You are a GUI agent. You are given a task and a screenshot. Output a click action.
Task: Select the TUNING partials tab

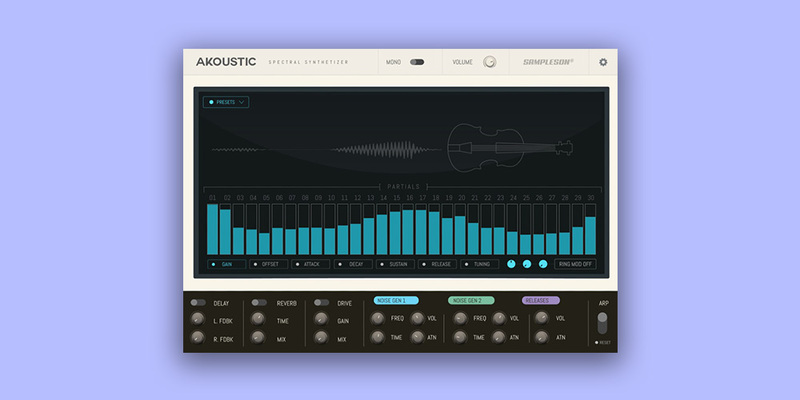480,264
